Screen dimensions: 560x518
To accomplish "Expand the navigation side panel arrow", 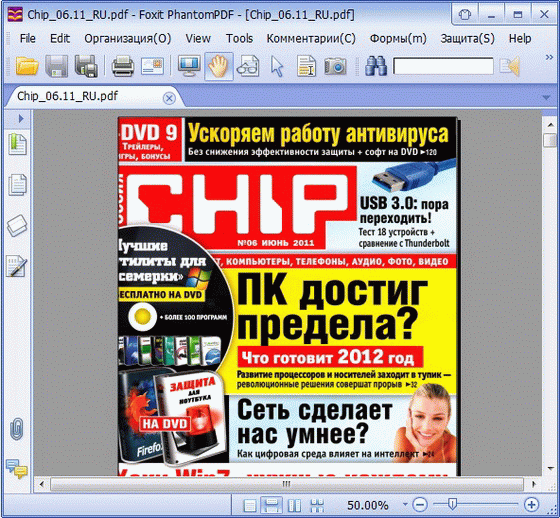I will click(x=21, y=118).
